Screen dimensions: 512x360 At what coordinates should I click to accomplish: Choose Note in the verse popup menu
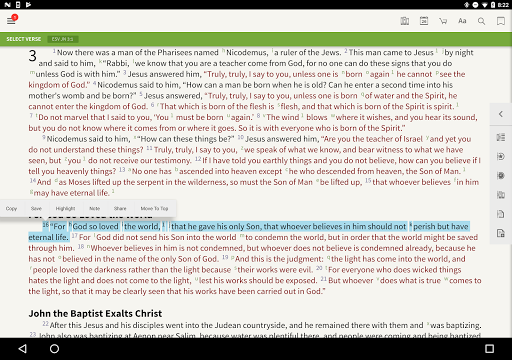[x=95, y=208]
